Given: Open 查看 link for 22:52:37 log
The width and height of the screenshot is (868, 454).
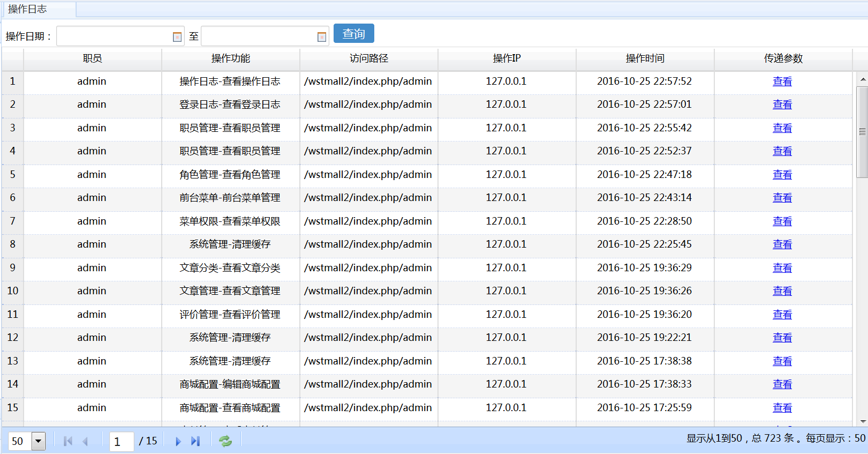Looking at the screenshot, I should point(782,151).
